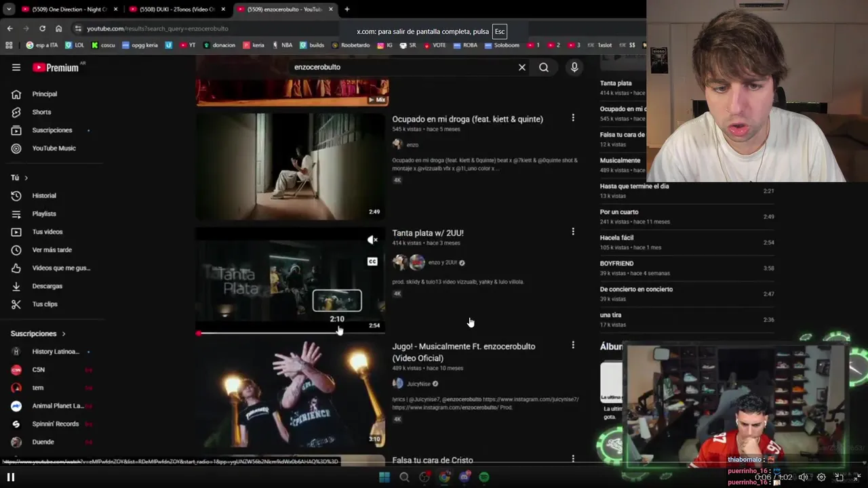868x488 pixels.
Task: Open the opgg keria bookmark
Action: click(140, 45)
